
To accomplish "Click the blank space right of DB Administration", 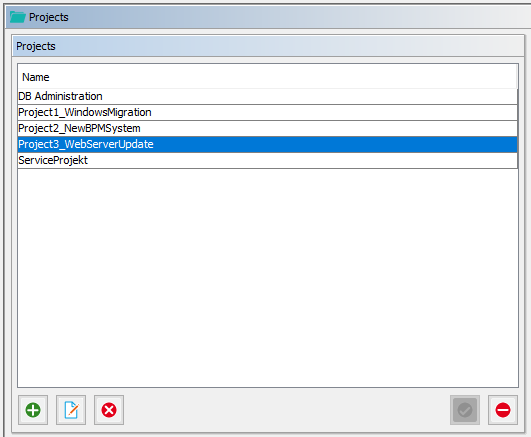I will [310, 97].
